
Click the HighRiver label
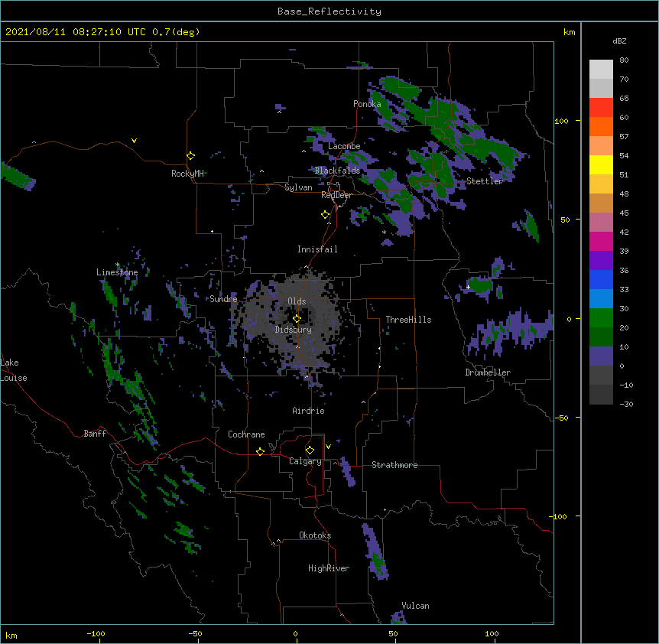pyautogui.click(x=329, y=568)
